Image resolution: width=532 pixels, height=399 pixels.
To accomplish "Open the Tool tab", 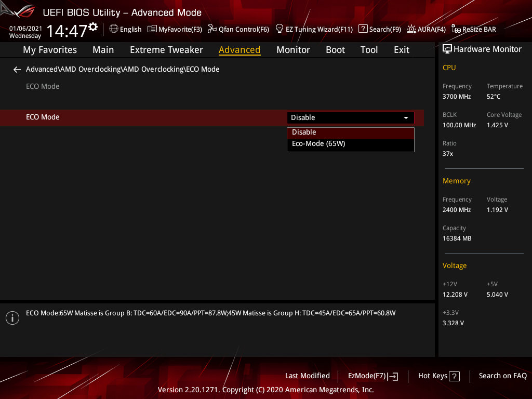I will (369, 50).
